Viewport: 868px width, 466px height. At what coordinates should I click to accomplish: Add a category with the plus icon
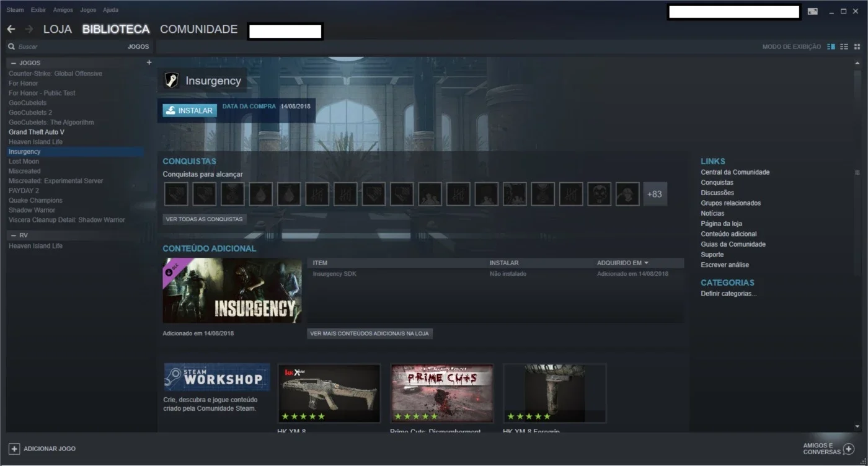click(x=149, y=63)
